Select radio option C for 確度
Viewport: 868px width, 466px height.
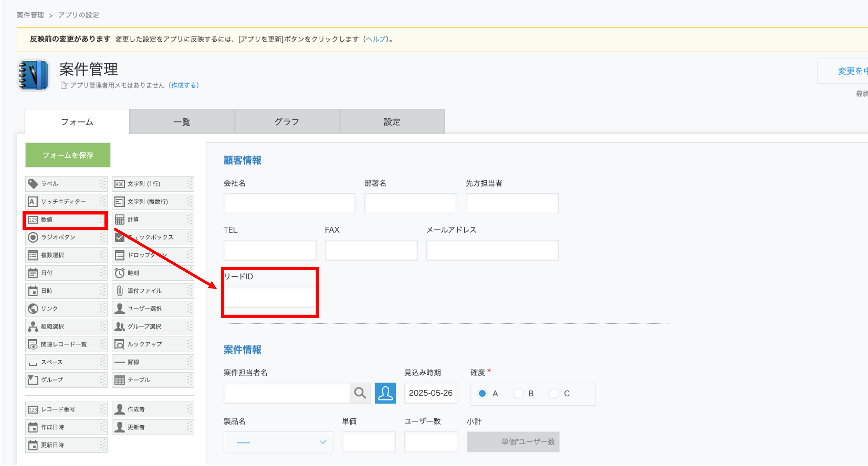tap(554, 394)
